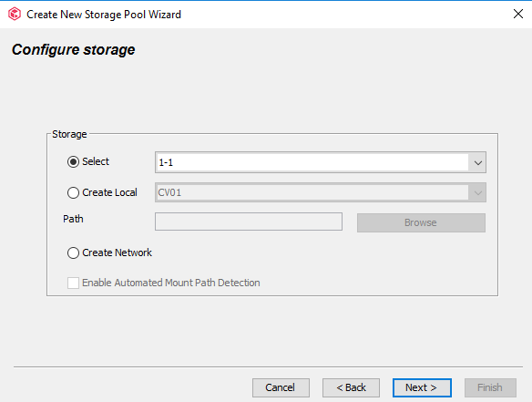This screenshot has width=532, height=402.
Task: Click the Create Network label text
Action: [117, 253]
